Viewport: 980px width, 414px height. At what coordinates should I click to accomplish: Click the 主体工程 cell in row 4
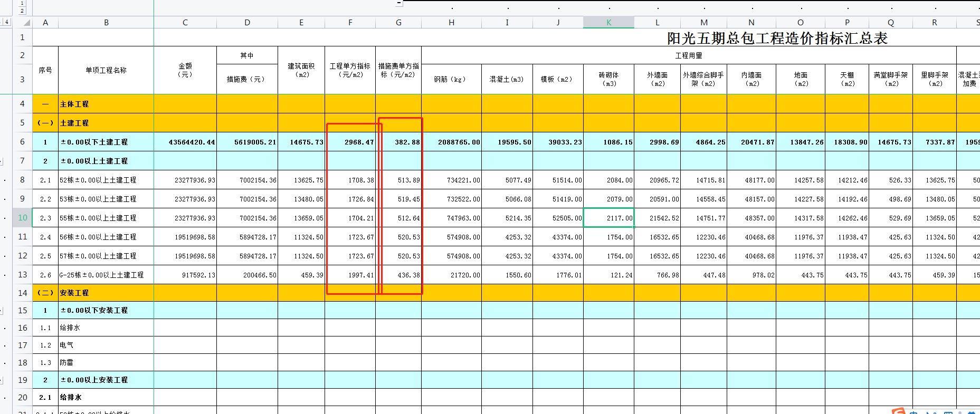(x=106, y=104)
